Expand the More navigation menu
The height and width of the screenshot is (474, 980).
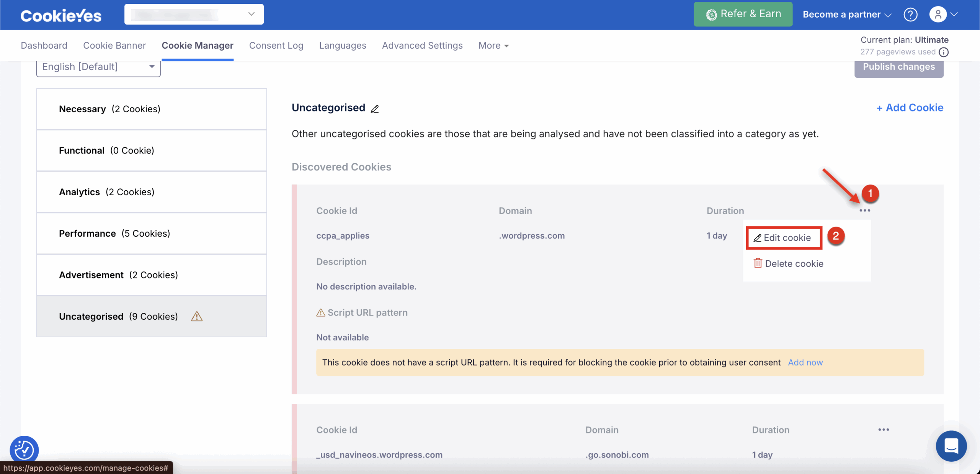click(493, 46)
